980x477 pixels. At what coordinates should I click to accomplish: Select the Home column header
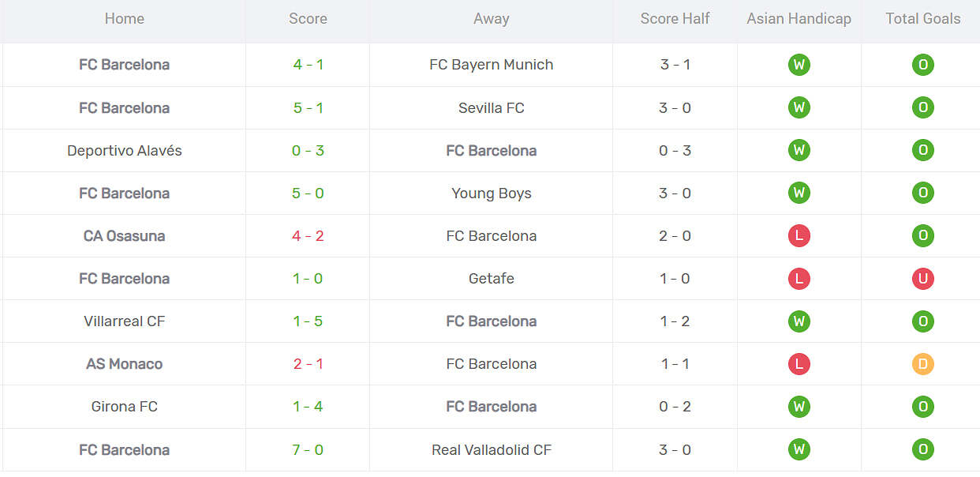click(125, 19)
